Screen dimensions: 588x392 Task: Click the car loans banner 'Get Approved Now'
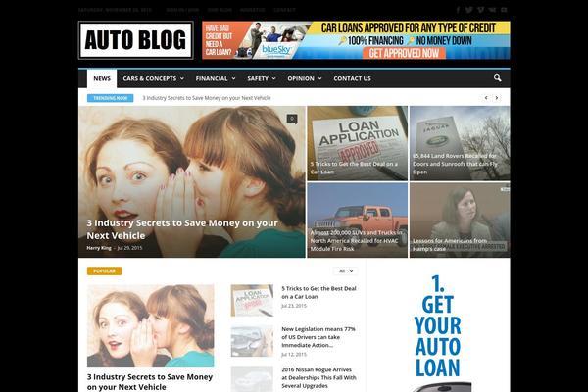pyautogui.click(x=356, y=40)
